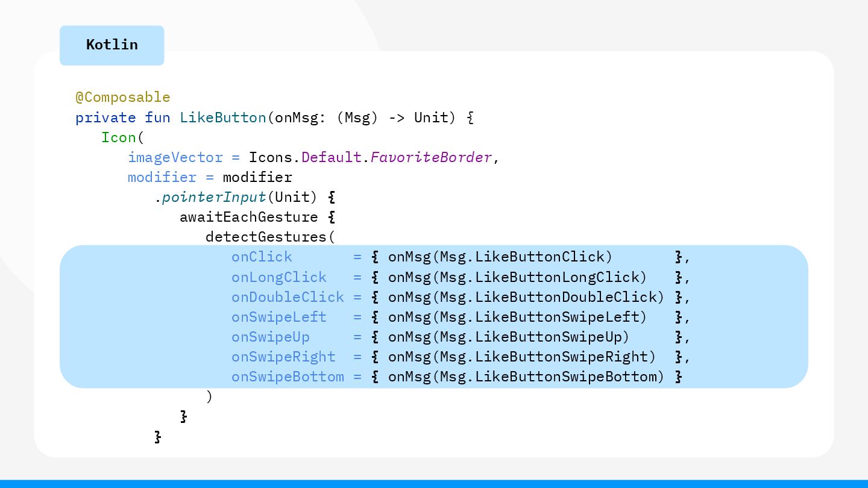Click the 'fun' keyword
868x488 pixels.
pos(157,117)
